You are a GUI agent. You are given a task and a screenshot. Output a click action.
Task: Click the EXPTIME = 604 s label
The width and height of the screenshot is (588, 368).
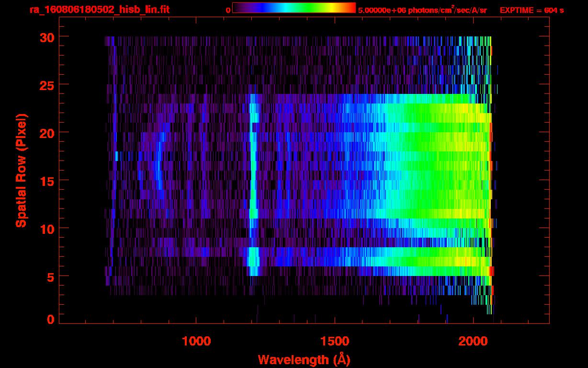tap(531, 10)
